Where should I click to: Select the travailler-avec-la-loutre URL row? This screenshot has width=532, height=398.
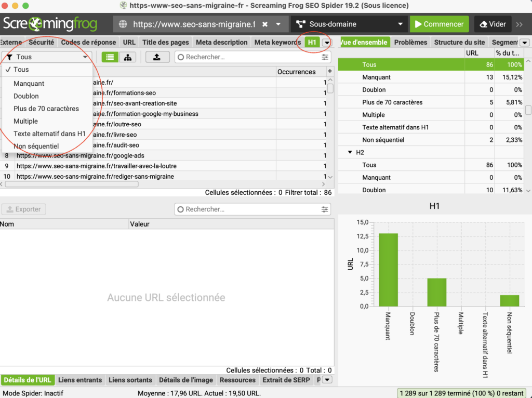click(x=163, y=166)
